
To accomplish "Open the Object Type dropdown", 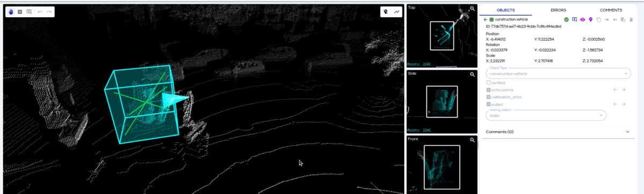I will pos(558,74).
